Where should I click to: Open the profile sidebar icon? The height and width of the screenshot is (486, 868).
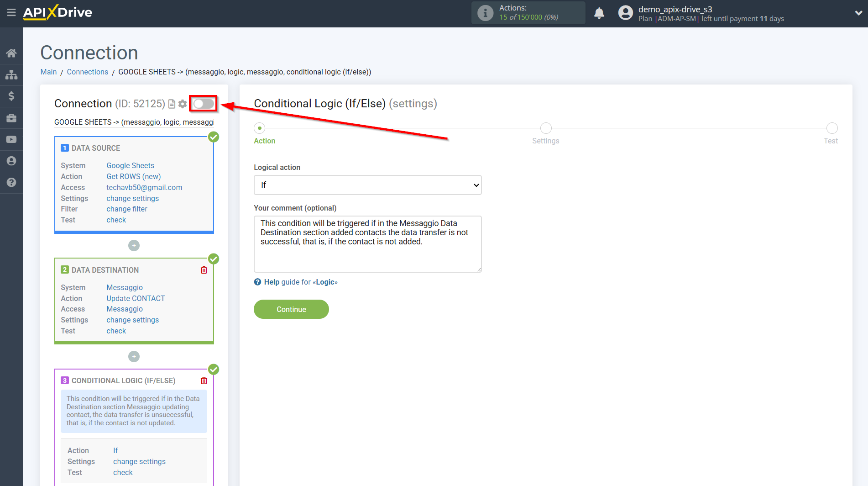click(11, 161)
